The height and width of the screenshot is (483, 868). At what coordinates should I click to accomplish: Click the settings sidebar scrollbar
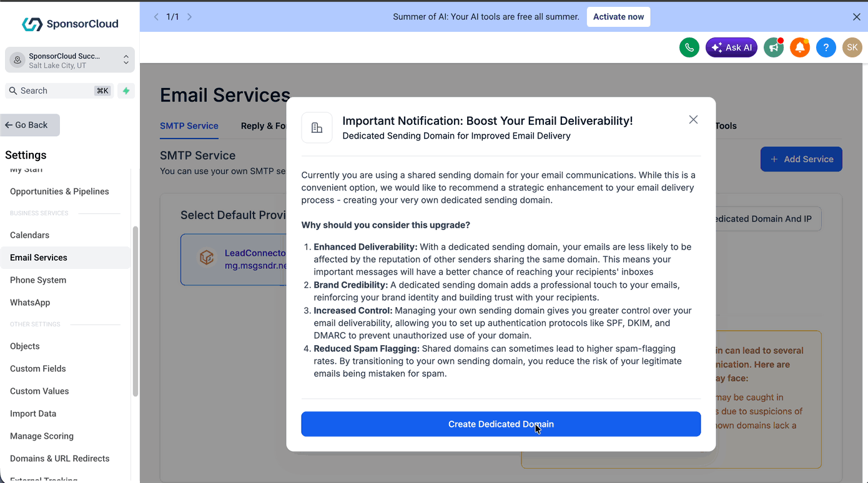coord(136,311)
